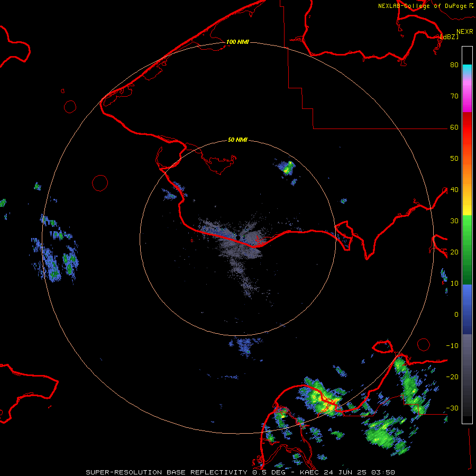Click the 40 value on dBZ scale

(x=454, y=190)
